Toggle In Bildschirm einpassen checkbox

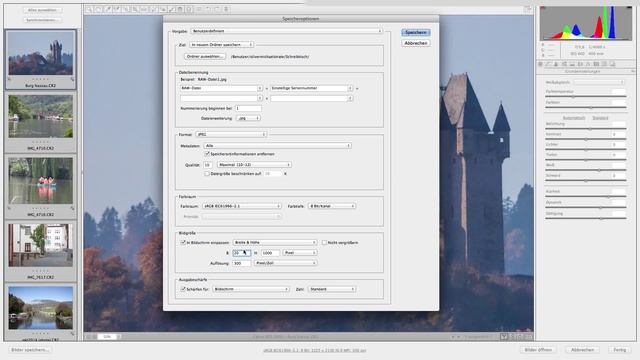click(x=183, y=242)
